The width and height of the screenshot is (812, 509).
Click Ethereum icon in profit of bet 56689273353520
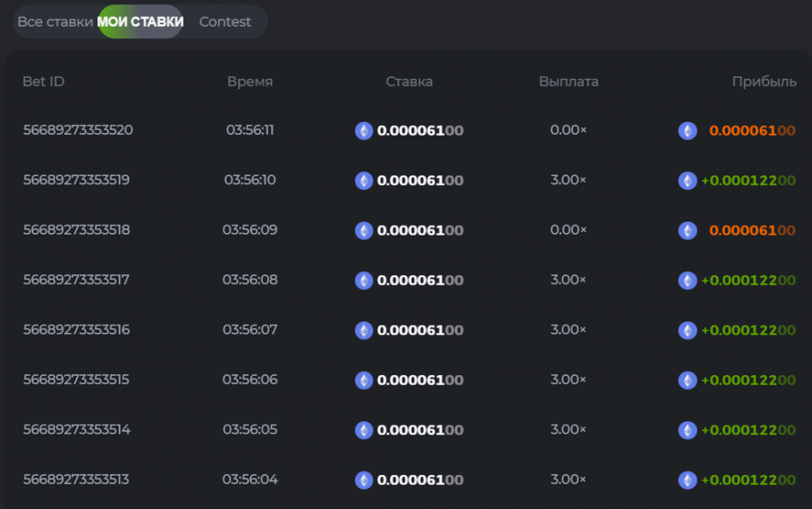pos(688,131)
